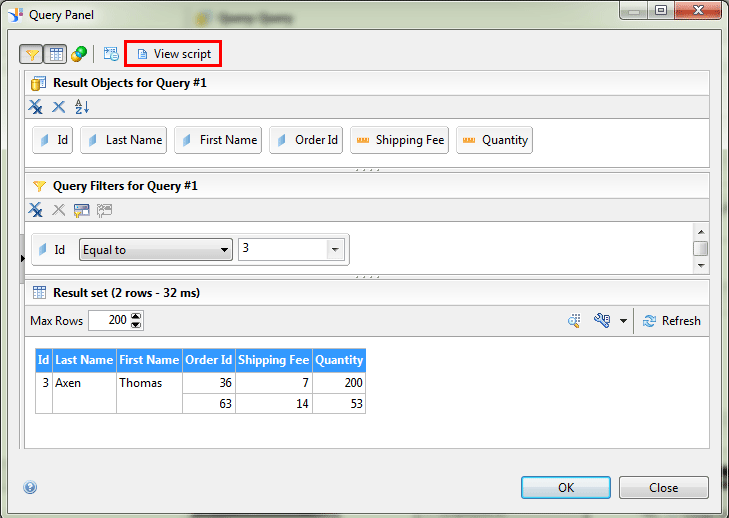Add nested filter group icon
This screenshot has width=729, height=518.
coord(82,210)
